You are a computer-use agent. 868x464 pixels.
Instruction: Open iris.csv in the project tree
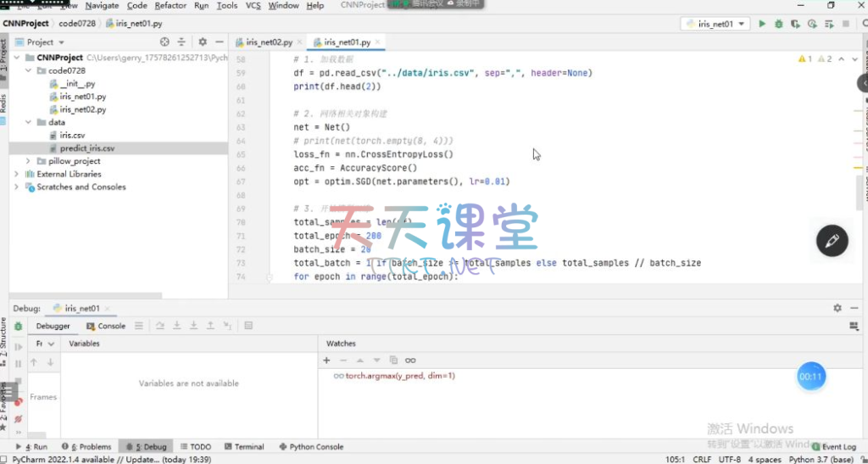72,135
